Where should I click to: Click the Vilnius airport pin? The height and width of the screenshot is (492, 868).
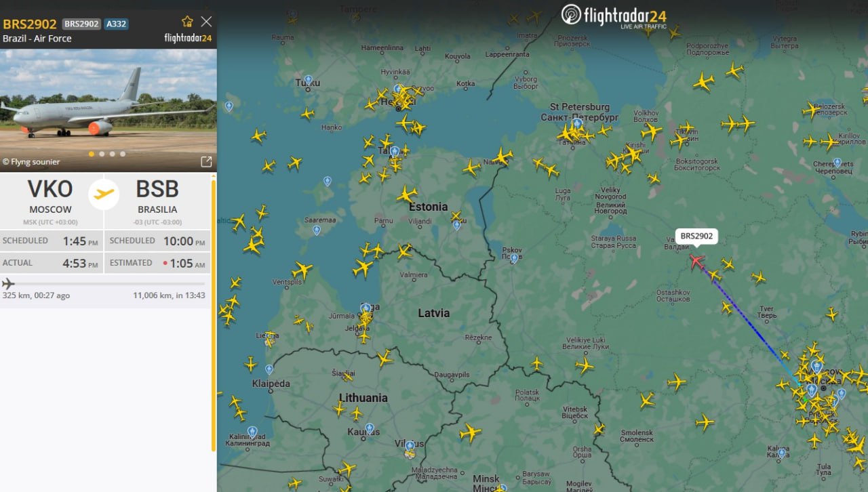[410, 445]
